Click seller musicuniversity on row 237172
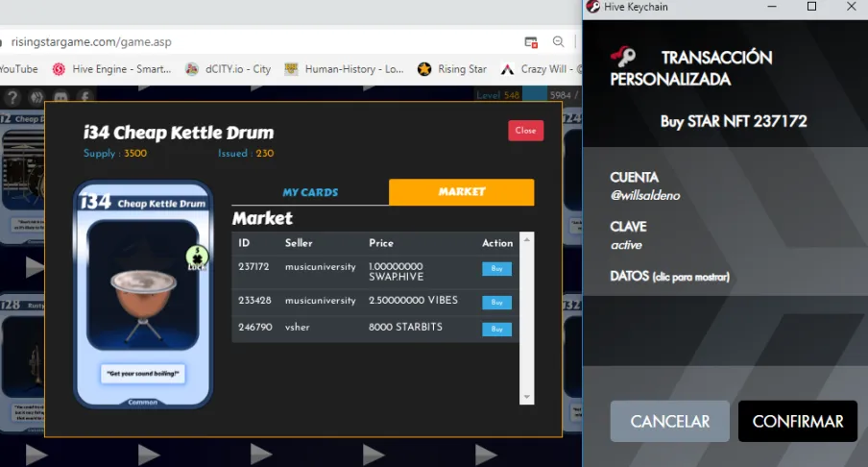Image resolution: width=868 pixels, height=467 pixels. (320, 267)
